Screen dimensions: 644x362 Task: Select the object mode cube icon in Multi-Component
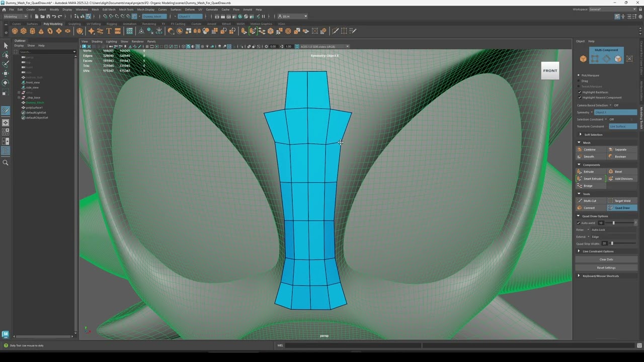(x=583, y=59)
